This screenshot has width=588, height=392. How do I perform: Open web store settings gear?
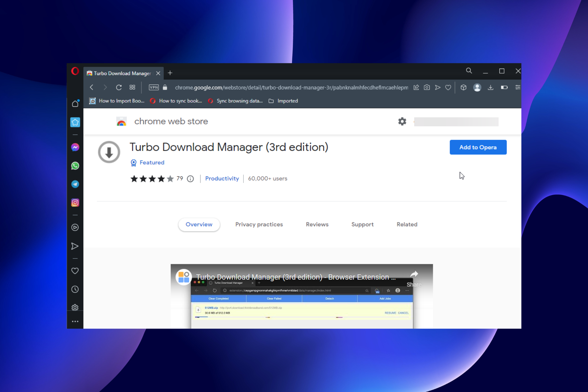tap(402, 122)
